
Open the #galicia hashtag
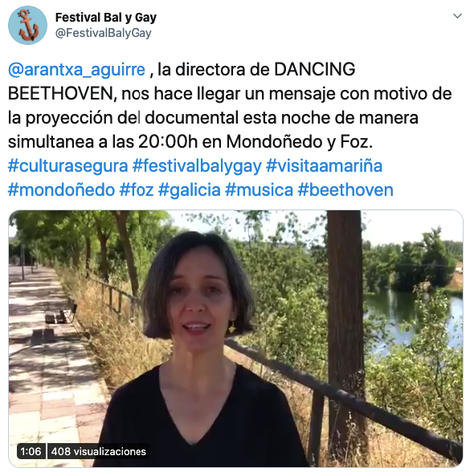click(x=190, y=189)
